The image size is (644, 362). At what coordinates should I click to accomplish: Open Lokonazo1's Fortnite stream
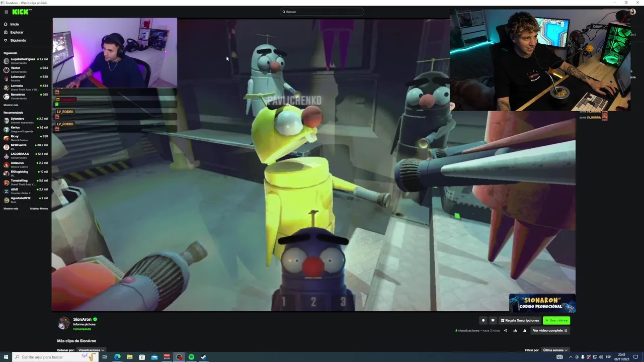[26, 78]
